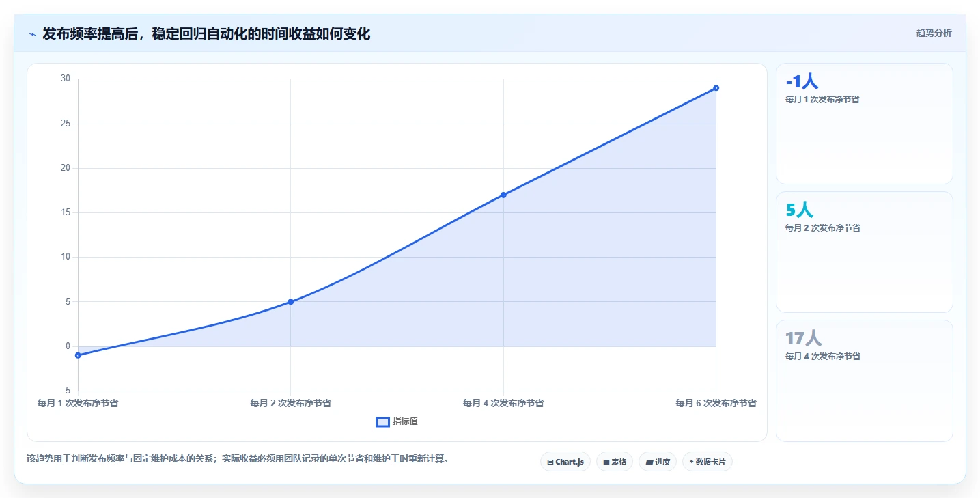Click the y-axis value 15
Image resolution: width=980 pixels, height=498 pixels.
[66, 212]
